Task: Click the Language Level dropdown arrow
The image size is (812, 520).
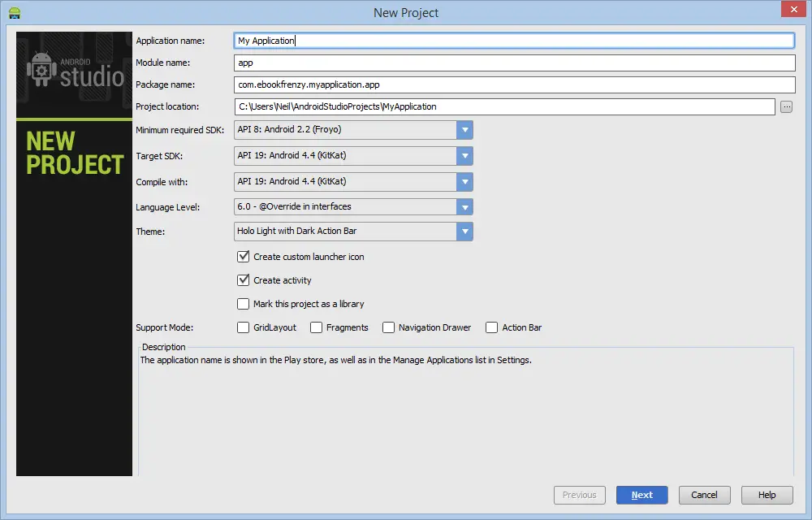Action: [464, 206]
